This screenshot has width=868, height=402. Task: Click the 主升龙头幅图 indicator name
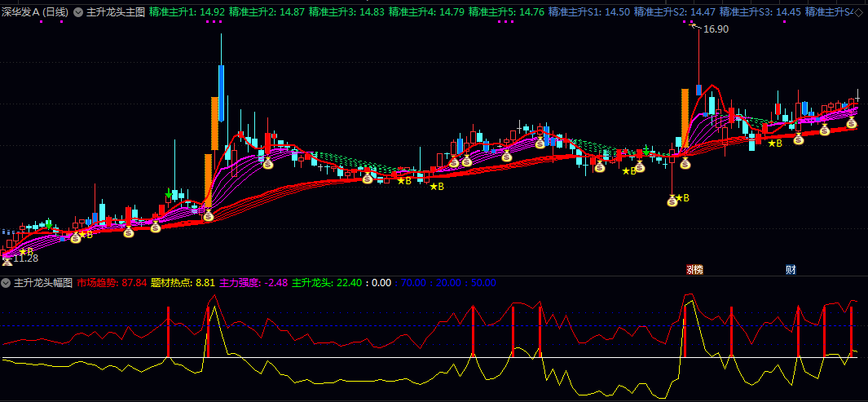(x=43, y=283)
